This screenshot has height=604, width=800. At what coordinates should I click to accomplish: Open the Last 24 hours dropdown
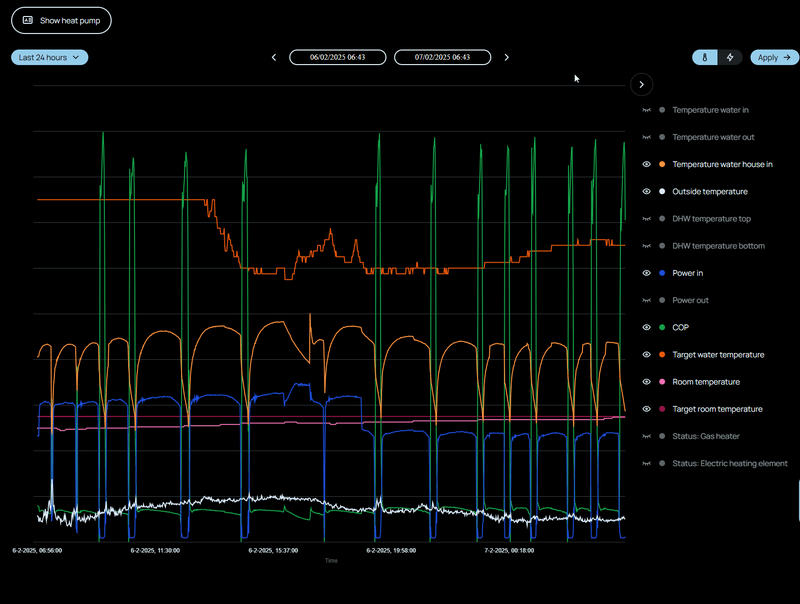point(49,57)
